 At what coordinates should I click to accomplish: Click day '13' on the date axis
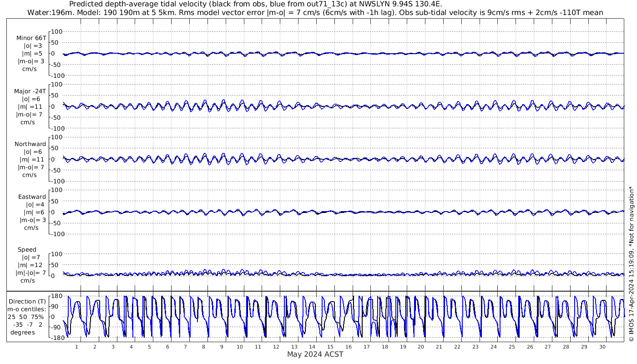(x=294, y=347)
